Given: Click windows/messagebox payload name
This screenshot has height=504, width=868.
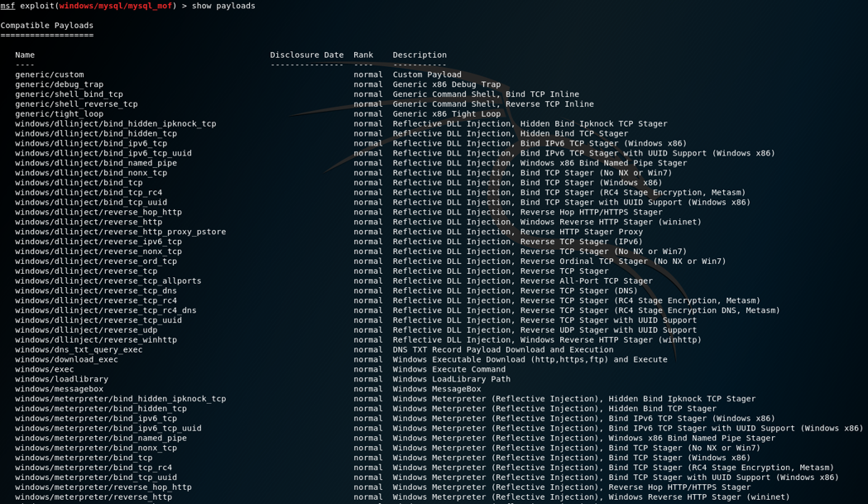Looking at the screenshot, I should (x=60, y=389).
